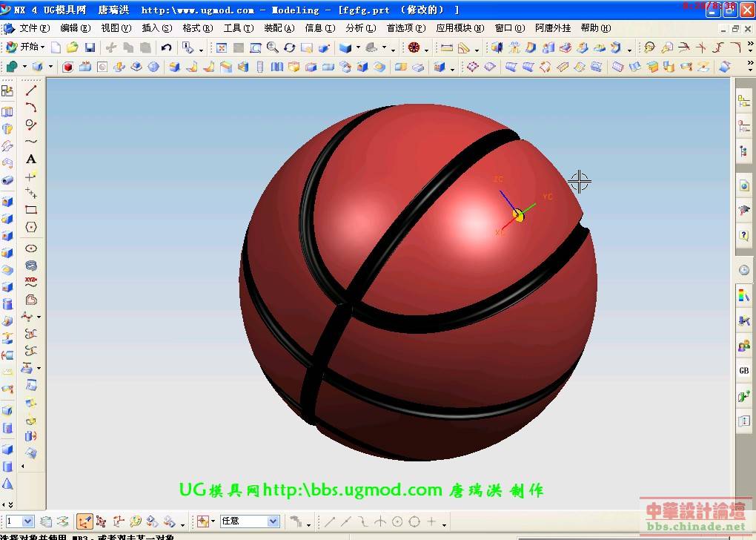The image size is (756, 540).
Task: Open the 信息(I) menu
Action: coord(320,28)
